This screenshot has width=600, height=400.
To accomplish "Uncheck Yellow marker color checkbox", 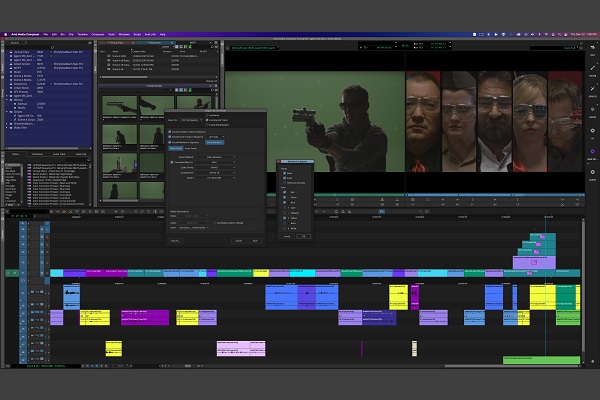I will pos(285,218).
